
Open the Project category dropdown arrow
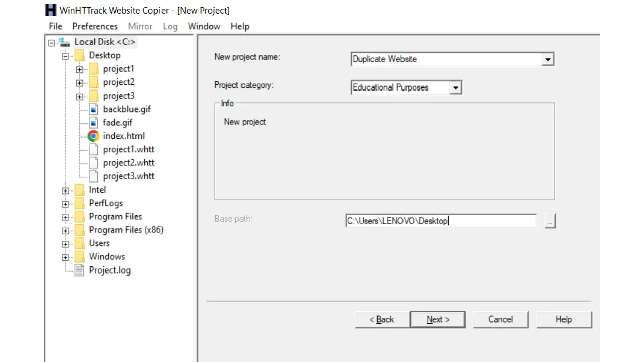pos(455,88)
